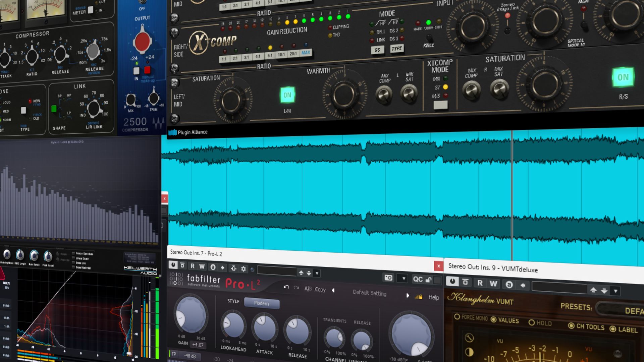Image resolution: width=644 pixels, height=362 pixels.
Task: Click the signal lock icon beside Help
Action: pos(419,296)
